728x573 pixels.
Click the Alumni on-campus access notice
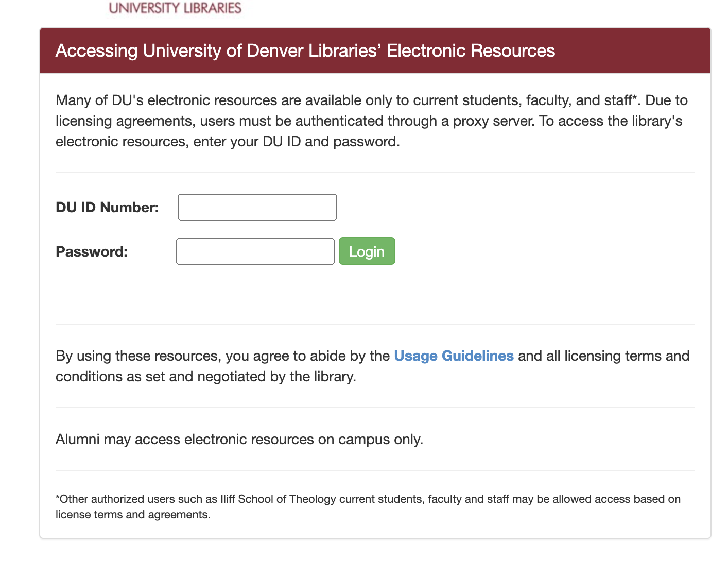(x=239, y=440)
